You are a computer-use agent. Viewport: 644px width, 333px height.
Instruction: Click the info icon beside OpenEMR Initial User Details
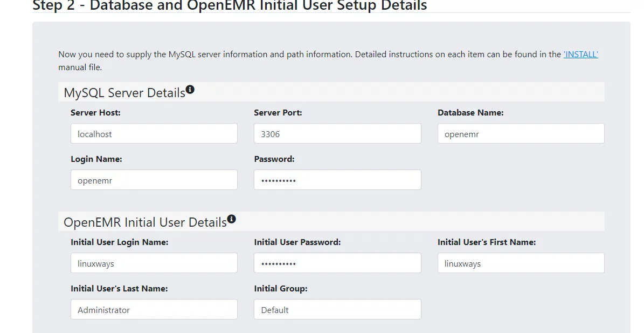click(x=232, y=219)
